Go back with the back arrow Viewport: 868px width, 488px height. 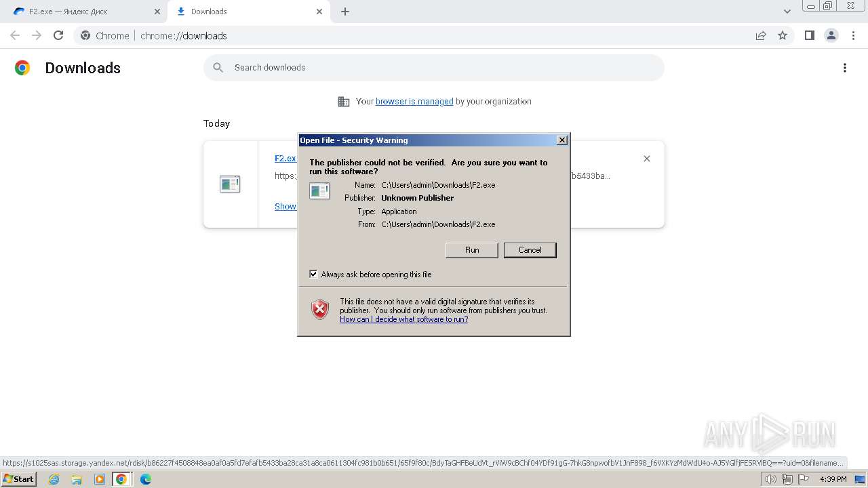point(15,35)
